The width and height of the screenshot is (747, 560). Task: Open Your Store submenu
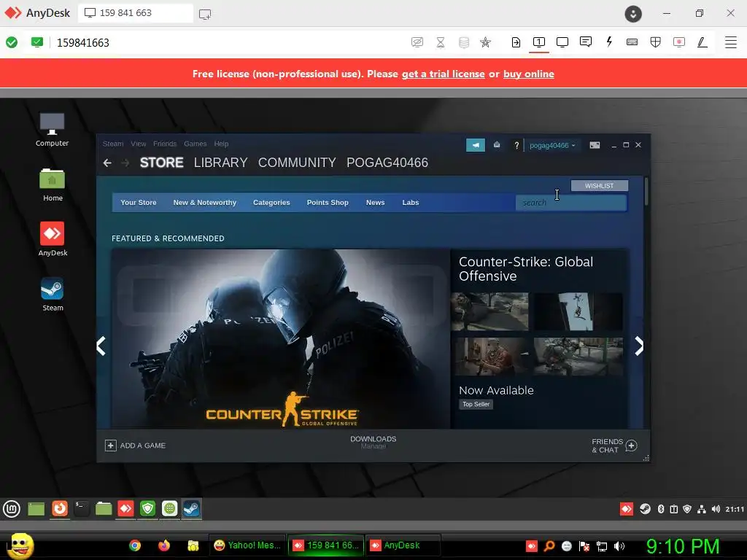click(138, 203)
